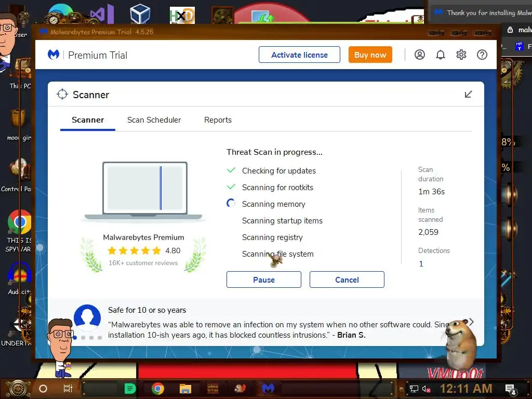Select the first review pagination dot
Screen dimensions: 532x399
[75, 338]
